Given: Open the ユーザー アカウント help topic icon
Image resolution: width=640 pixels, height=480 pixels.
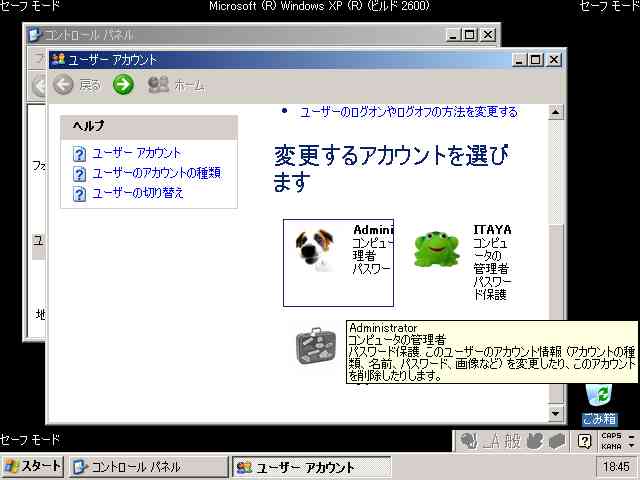Looking at the screenshot, I should point(79,154).
